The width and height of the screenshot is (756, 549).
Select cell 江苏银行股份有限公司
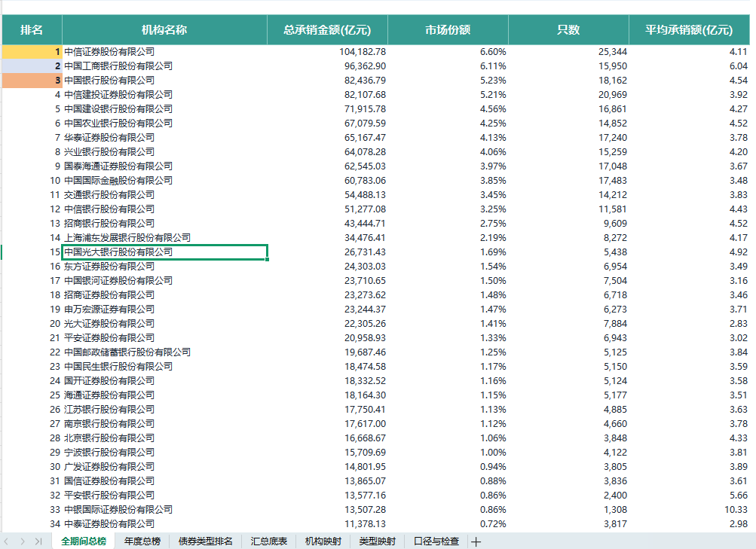pyautogui.click(x=164, y=410)
